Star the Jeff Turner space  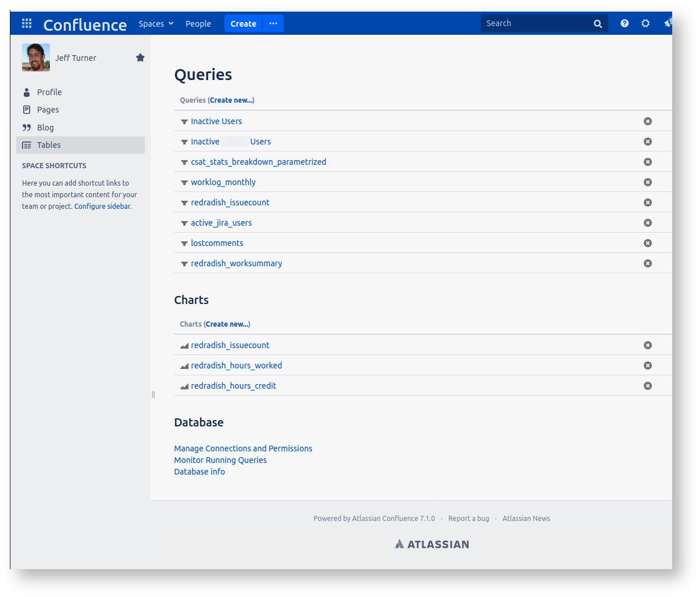point(140,57)
